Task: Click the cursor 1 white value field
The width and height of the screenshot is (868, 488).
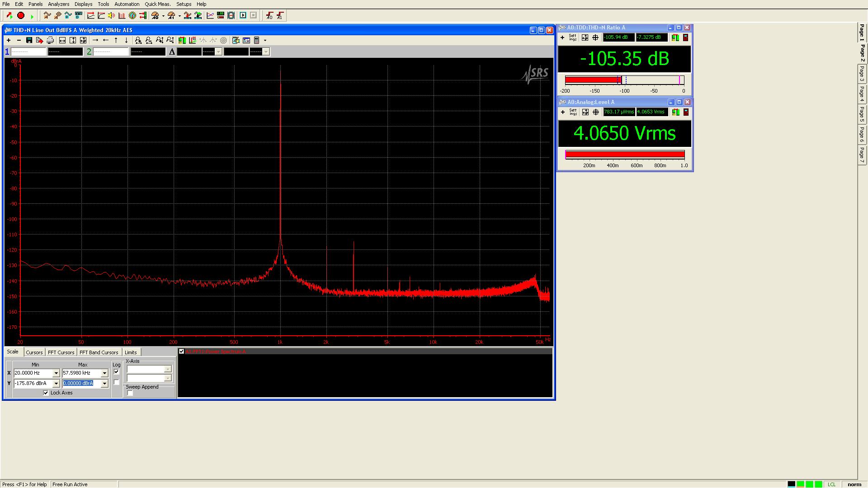Action: point(28,52)
